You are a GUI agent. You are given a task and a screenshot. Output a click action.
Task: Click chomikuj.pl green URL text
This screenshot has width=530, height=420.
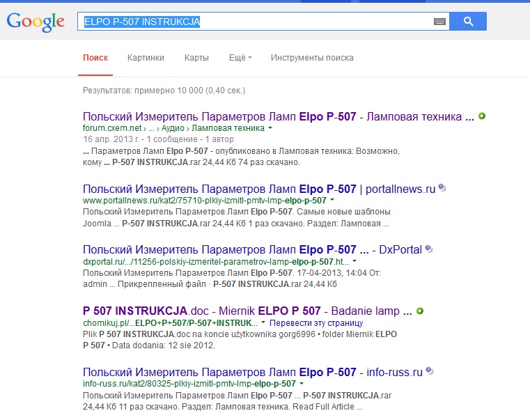click(x=171, y=323)
